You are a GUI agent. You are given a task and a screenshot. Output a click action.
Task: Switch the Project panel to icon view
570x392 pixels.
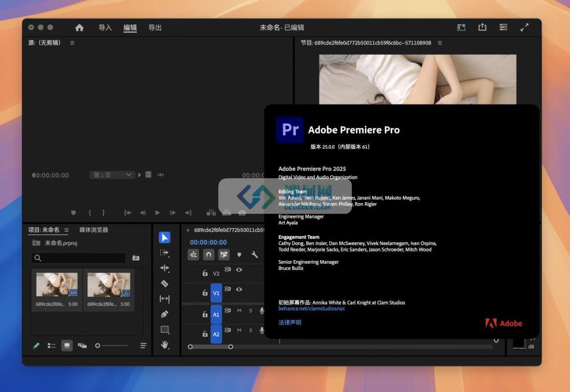click(67, 345)
